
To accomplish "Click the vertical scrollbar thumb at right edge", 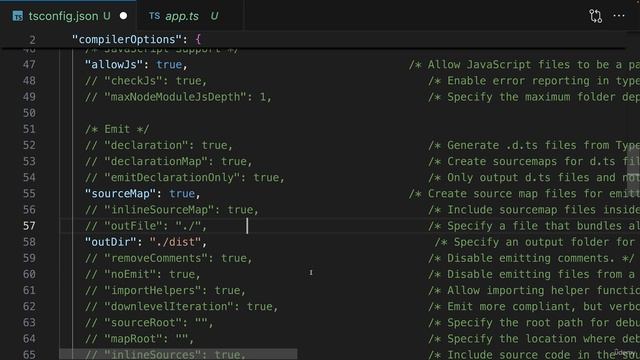I will tap(633, 173).
